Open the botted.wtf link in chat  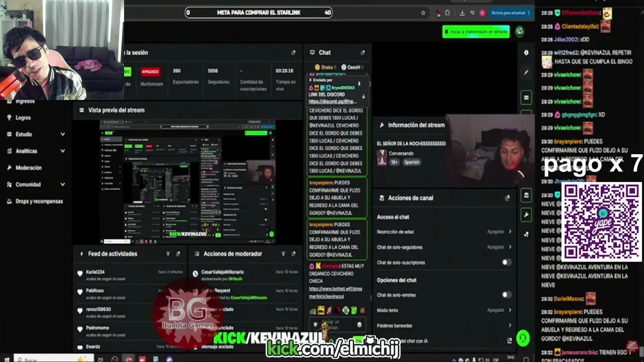click(335, 293)
